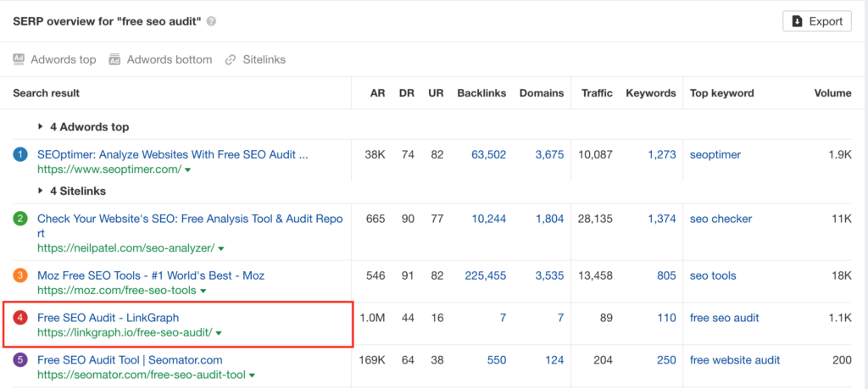Open the 3,675 domains value
Screen dimensions: 868x389
[549, 155]
